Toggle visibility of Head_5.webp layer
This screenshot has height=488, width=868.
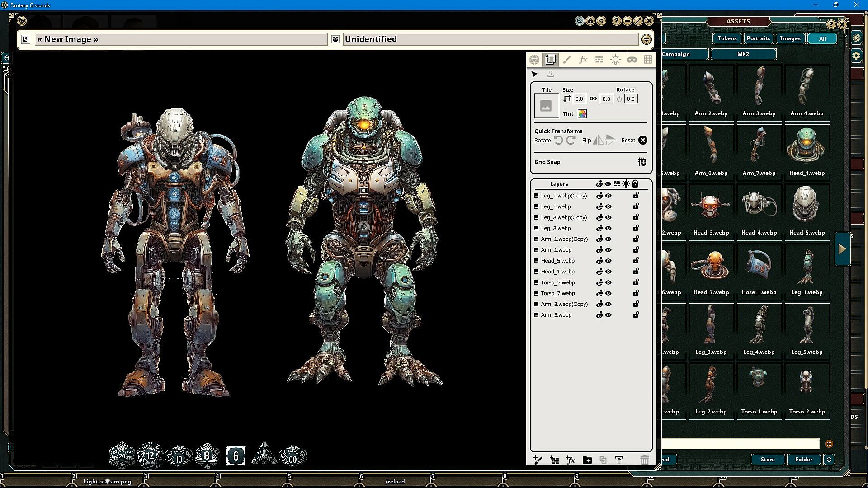[609, 261]
